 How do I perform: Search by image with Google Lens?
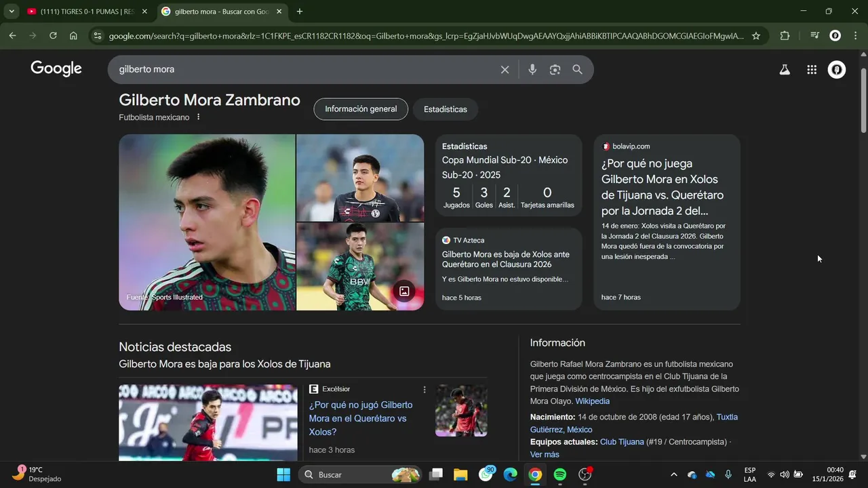click(x=555, y=69)
